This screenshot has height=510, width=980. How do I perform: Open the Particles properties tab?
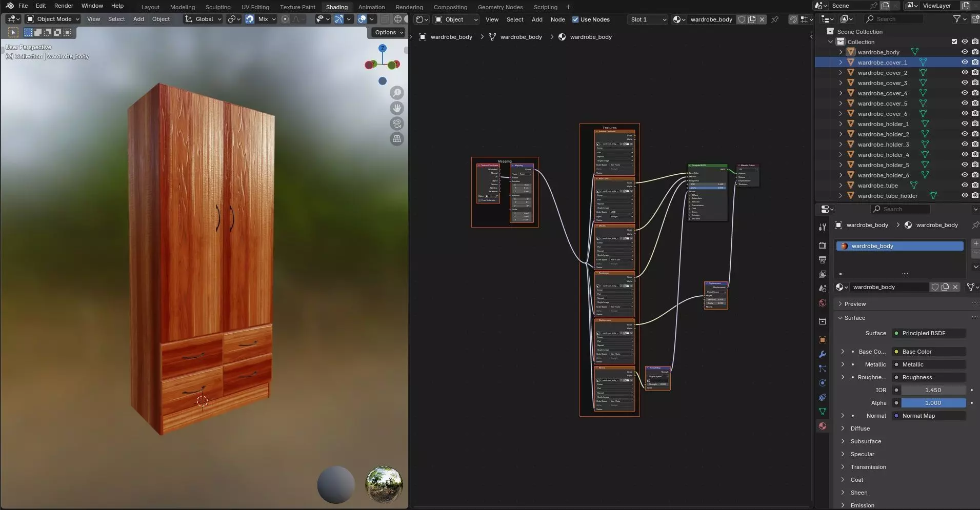tap(823, 369)
